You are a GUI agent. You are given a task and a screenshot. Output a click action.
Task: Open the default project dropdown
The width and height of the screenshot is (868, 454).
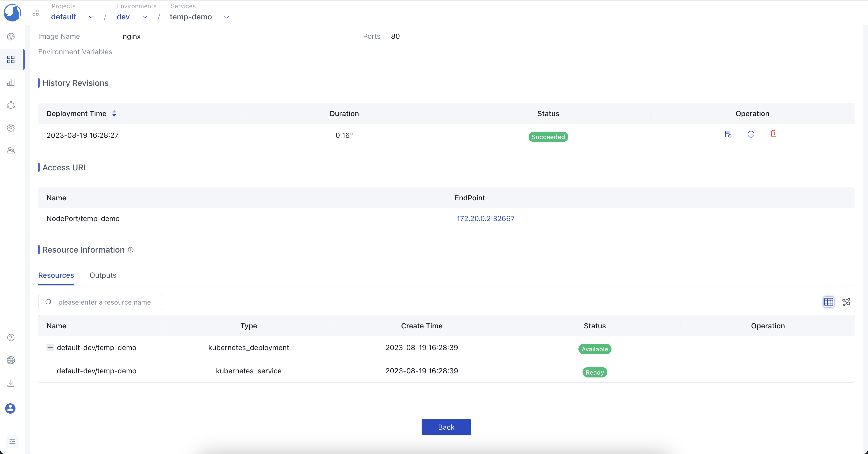(x=91, y=17)
